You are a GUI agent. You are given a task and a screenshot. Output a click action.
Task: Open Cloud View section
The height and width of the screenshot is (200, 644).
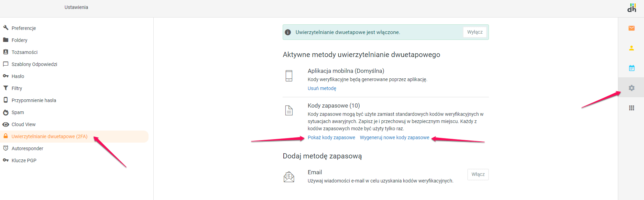tap(24, 124)
